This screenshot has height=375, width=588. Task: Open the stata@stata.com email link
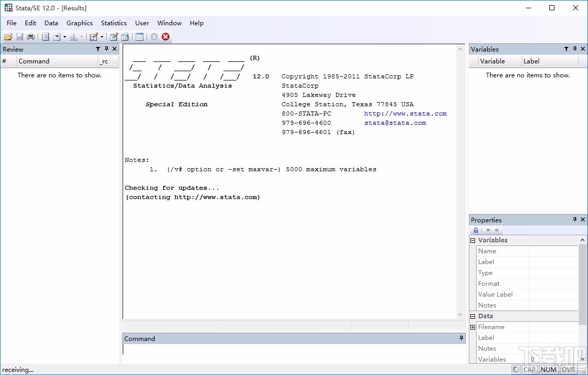pyautogui.click(x=395, y=123)
